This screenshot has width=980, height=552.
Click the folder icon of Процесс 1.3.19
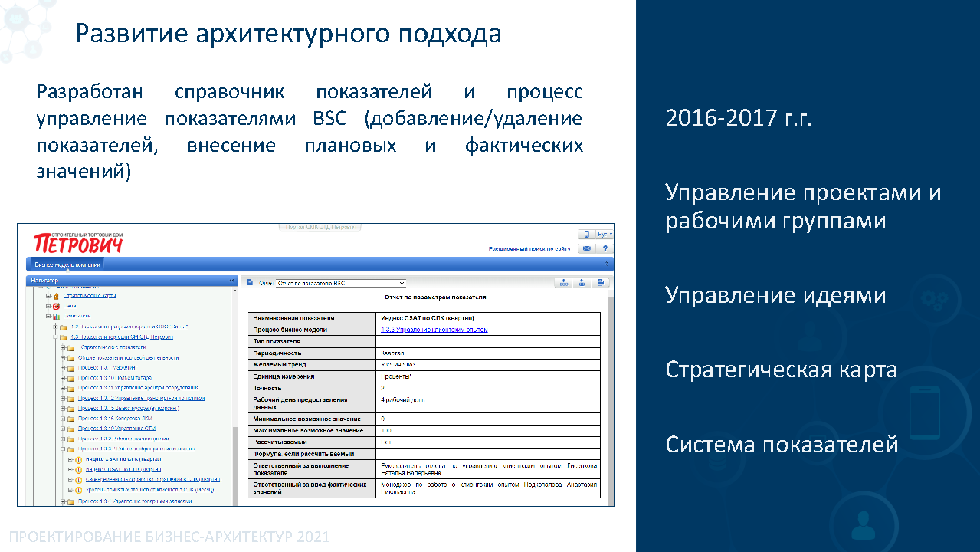coord(70,429)
